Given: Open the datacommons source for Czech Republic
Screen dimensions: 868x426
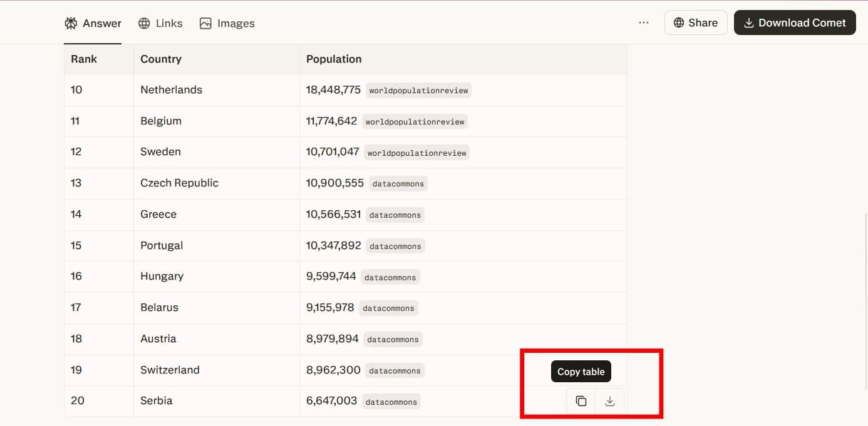Looking at the screenshot, I should pyautogui.click(x=398, y=183).
